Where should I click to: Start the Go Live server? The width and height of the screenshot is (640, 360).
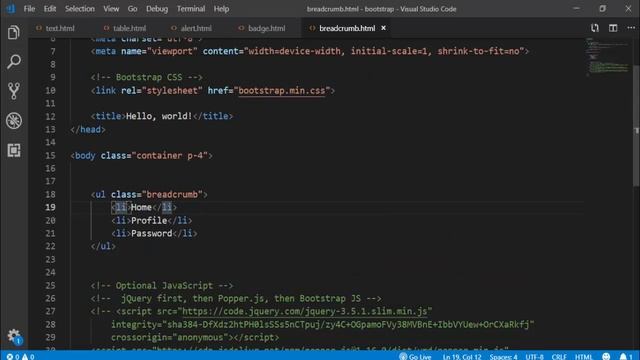click(x=415, y=356)
